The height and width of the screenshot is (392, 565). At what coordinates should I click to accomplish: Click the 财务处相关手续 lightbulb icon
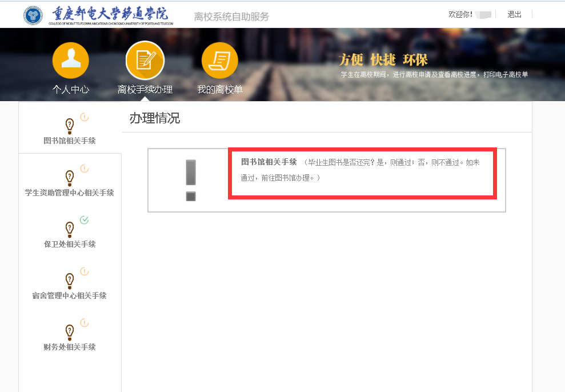coord(70,331)
